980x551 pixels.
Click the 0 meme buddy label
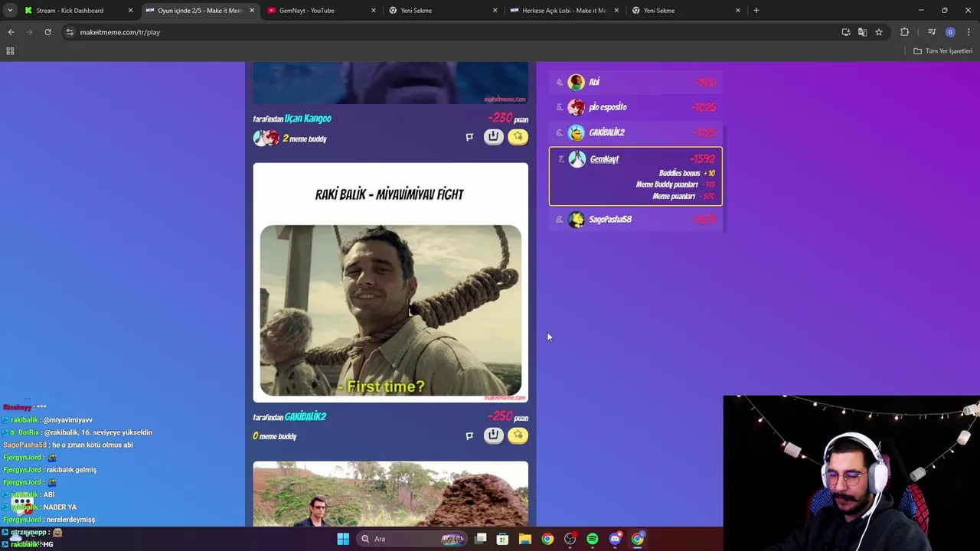pyautogui.click(x=275, y=436)
